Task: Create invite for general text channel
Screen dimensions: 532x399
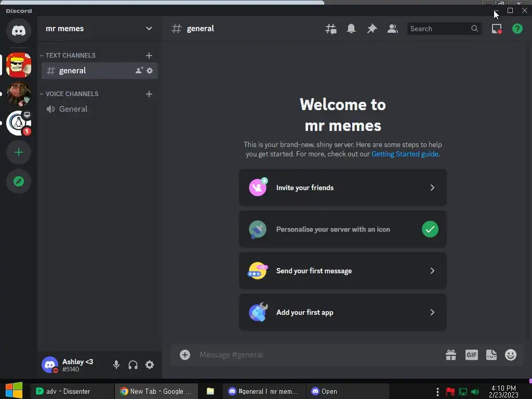Action: 139,71
